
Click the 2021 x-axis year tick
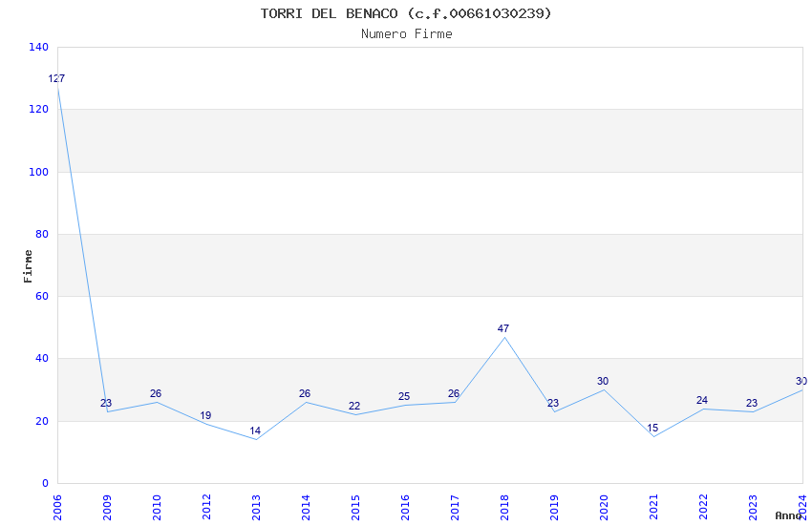(653, 508)
